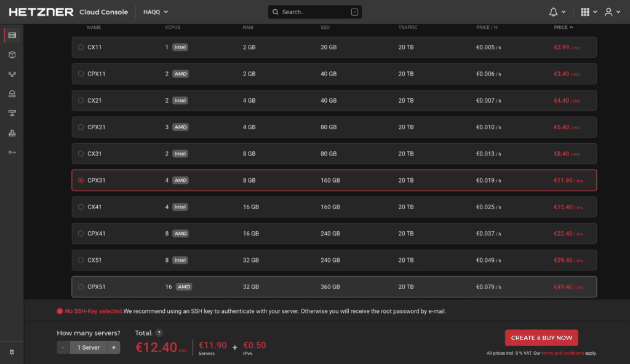Click the question mark help icon beside Total
The width and height of the screenshot is (630, 364).
[159, 333]
